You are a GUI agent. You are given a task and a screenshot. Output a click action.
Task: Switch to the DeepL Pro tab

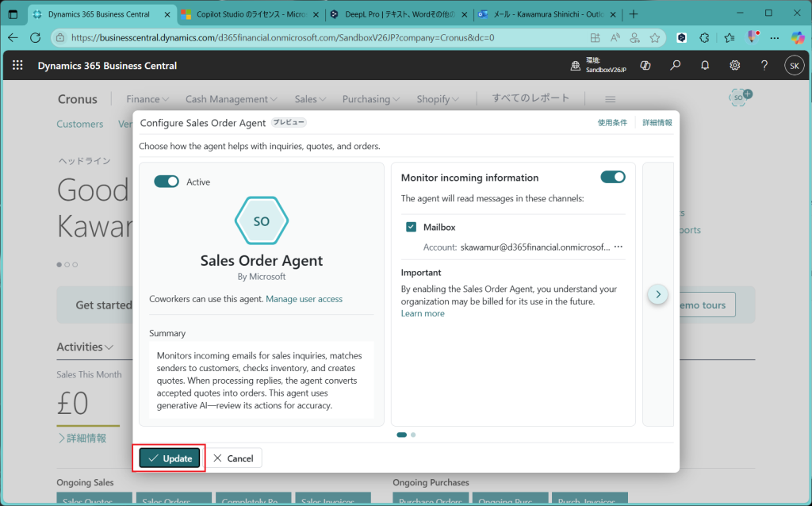click(400, 14)
